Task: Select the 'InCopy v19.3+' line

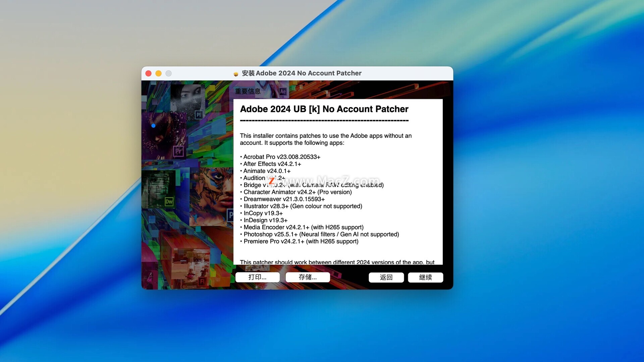Action: click(262, 213)
